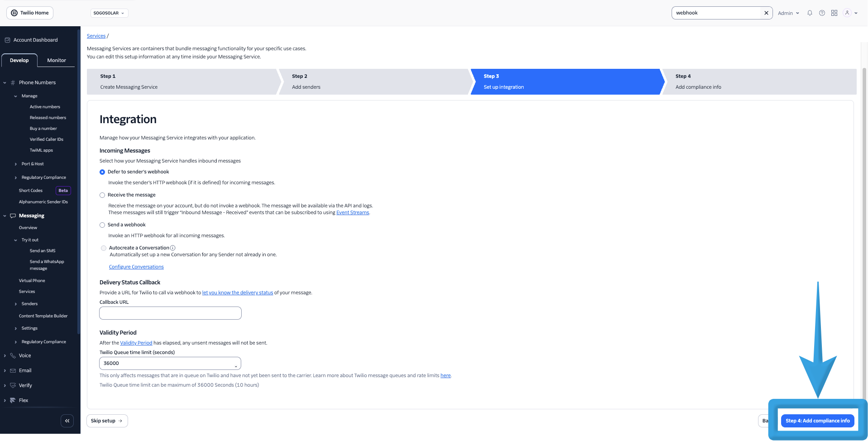Open the Configure Conversations link

(x=136, y=266)
